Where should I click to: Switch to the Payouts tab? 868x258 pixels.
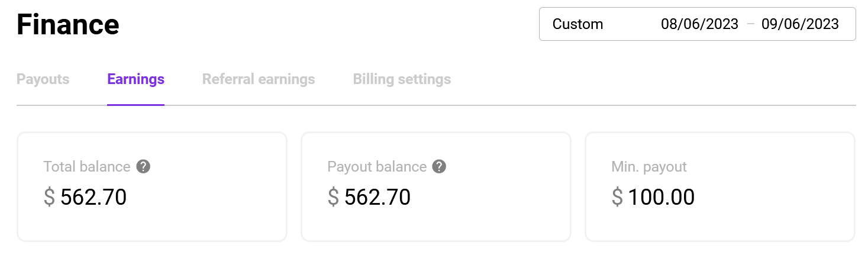tap(43, 79)
